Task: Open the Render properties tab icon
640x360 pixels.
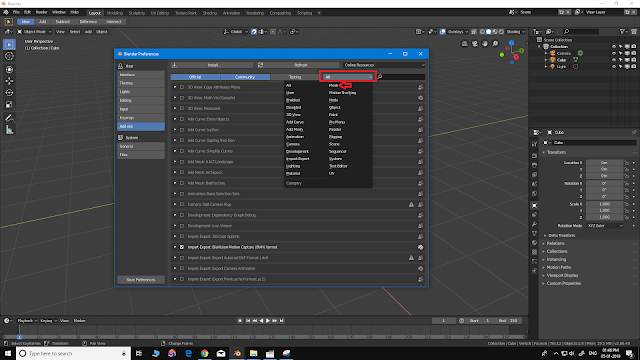Action: (534, 156)
